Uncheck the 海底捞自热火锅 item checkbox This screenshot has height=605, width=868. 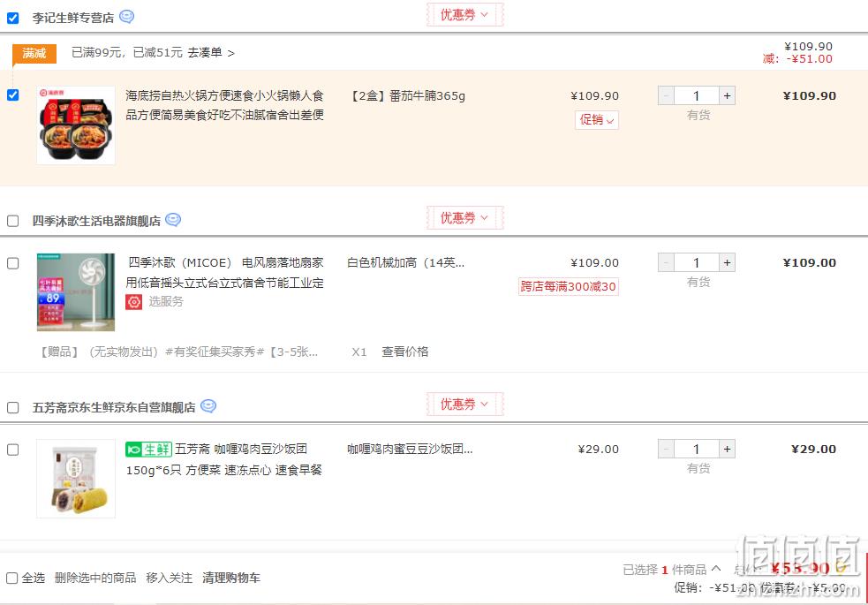point(12,95)
